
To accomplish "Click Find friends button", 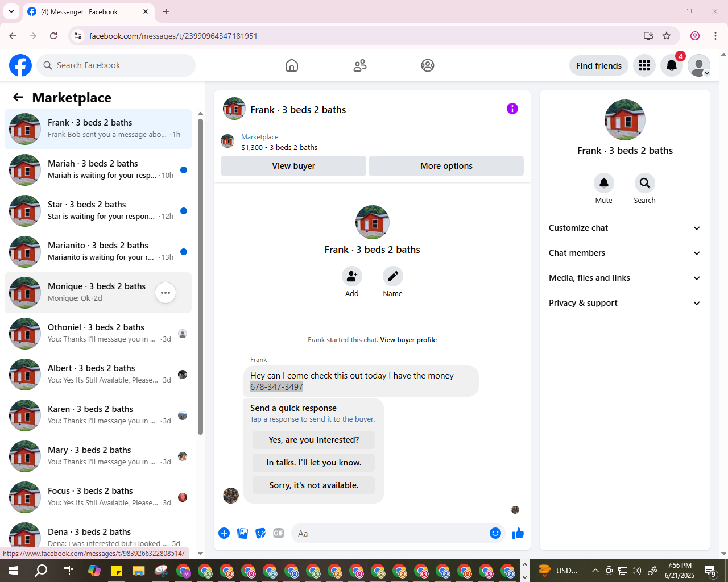I will pyautogui.click(x=599, y=65).
